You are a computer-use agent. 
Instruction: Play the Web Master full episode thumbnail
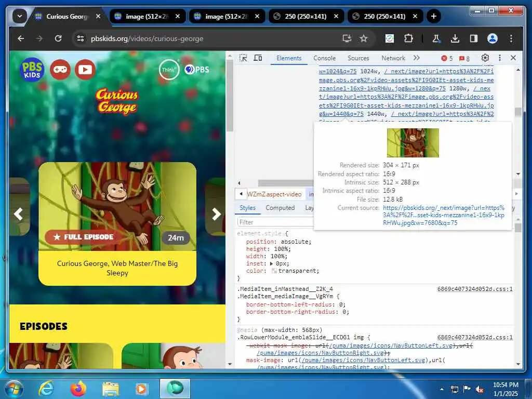(117, 206)
